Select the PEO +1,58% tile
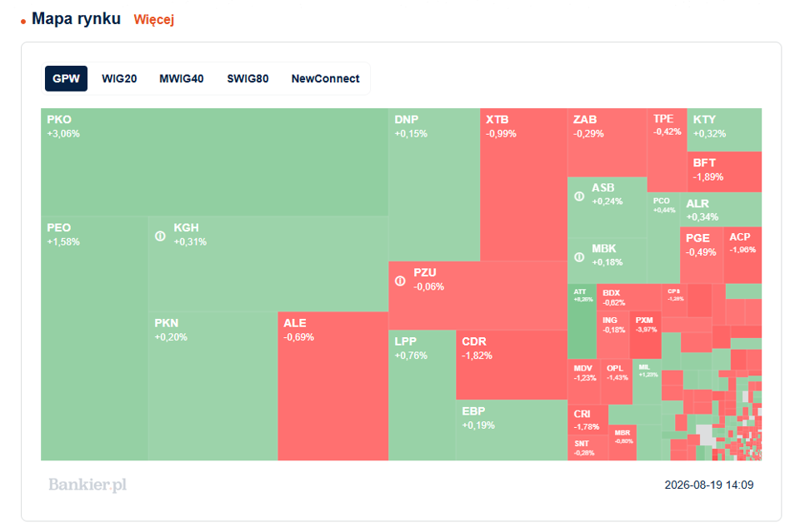 (94, 338)
